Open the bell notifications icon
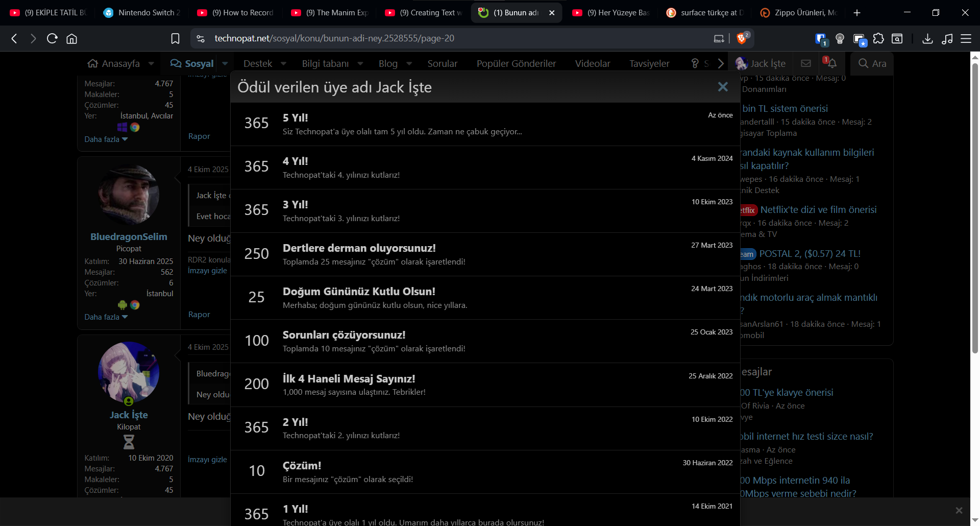 pyautogui.click(x=831, y=63)
